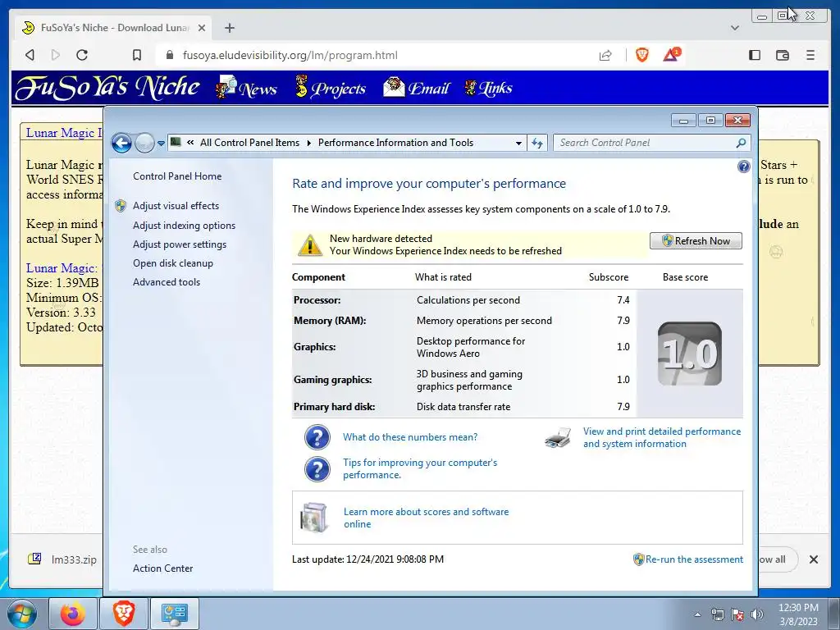Open disk cleanup link
840x630 pixels.
coord(173,263)
